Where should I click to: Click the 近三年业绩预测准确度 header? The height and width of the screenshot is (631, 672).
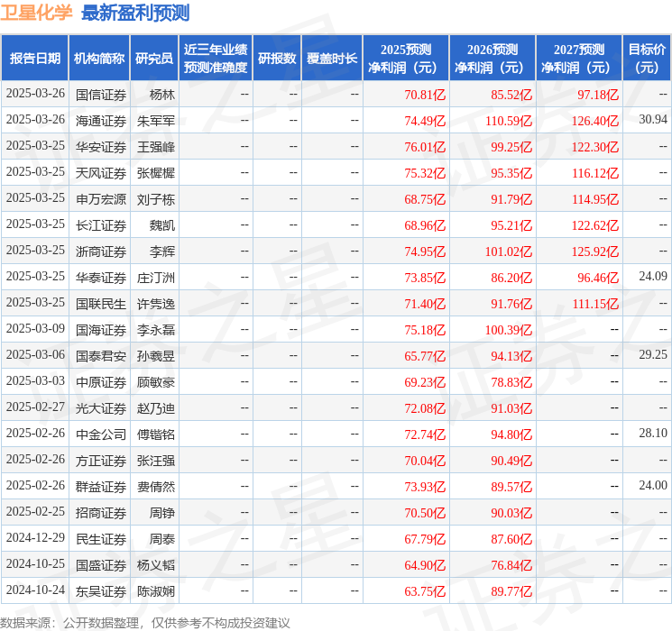tap(216, 59)
